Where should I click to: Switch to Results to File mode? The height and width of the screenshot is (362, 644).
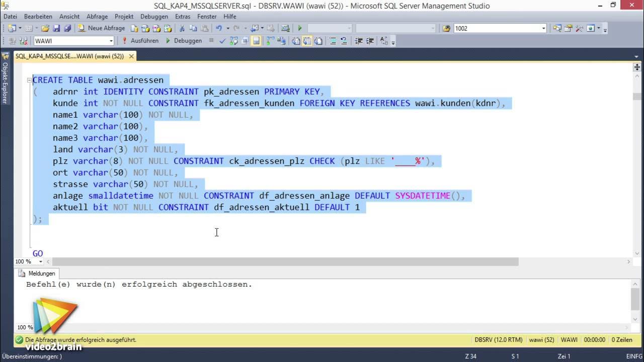click(x=318, y=41)
